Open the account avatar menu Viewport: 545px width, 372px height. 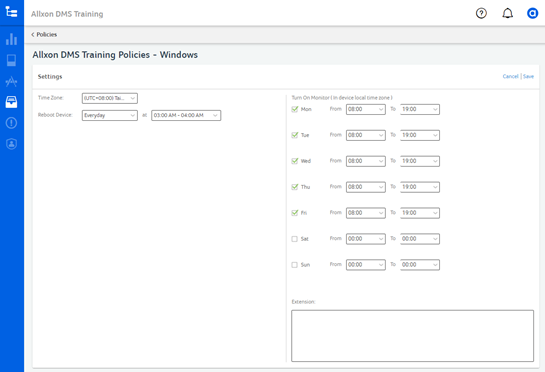point(532,13)
